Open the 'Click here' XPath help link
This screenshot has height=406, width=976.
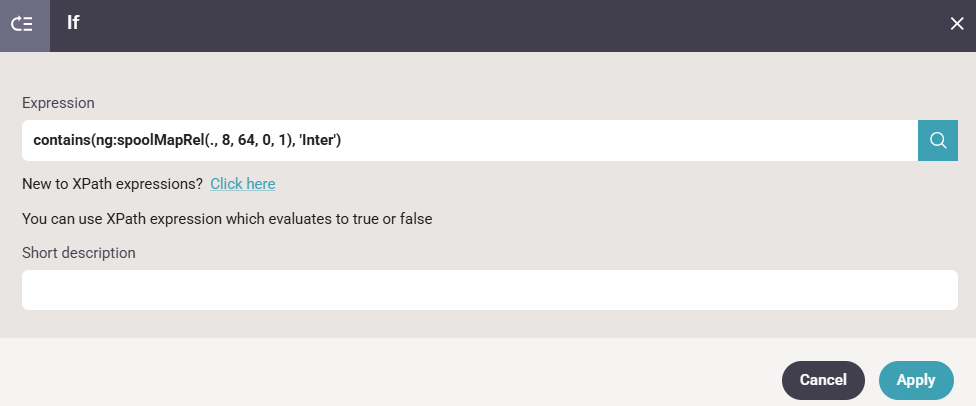(x=243, y=184)
